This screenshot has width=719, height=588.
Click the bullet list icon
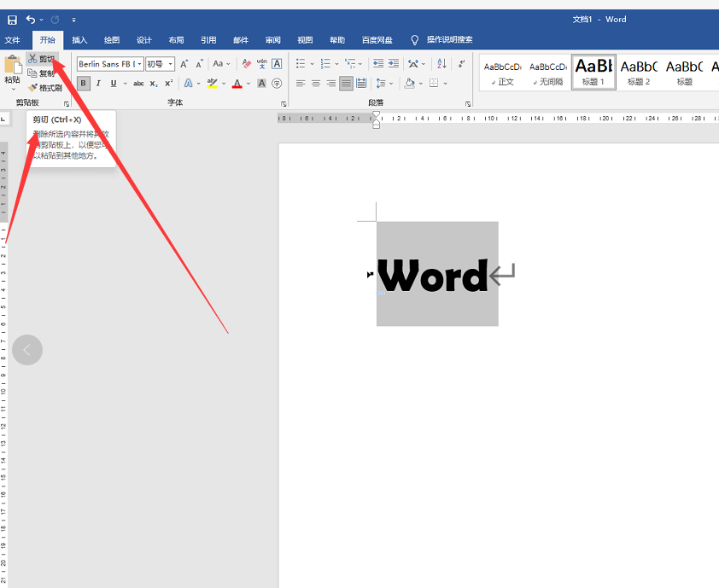tap(301, 64)
